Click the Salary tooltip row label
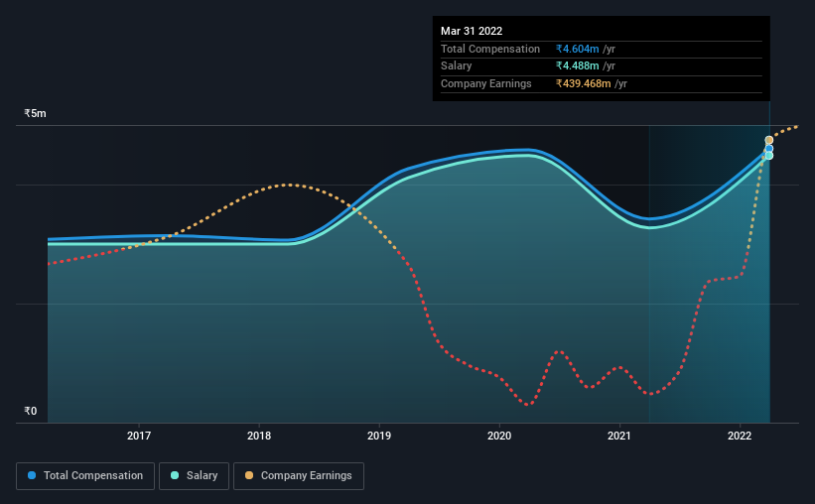Image resolution: width=815 pixels, height=504 pixels. 457,66
